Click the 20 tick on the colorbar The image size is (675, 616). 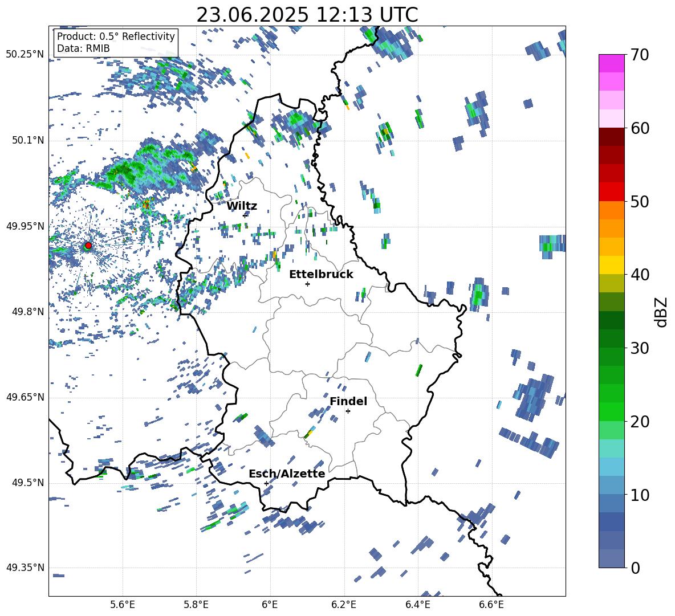tap(640, 421)
